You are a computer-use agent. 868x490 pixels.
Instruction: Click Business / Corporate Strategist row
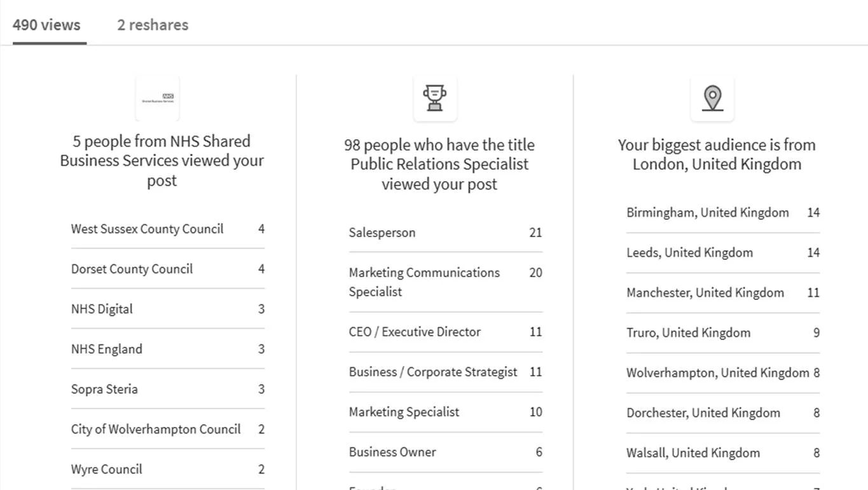[x=445, y=372]
